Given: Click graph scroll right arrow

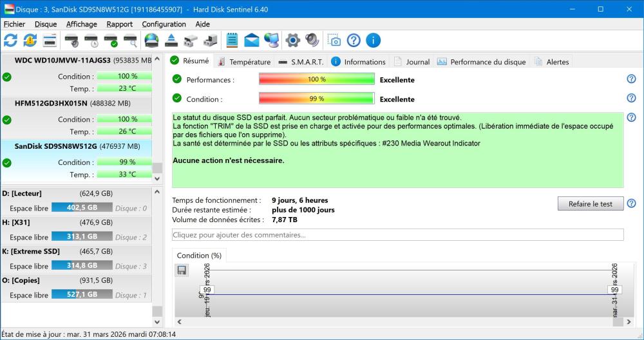Looking at the screenshot, I should (629, 322).
